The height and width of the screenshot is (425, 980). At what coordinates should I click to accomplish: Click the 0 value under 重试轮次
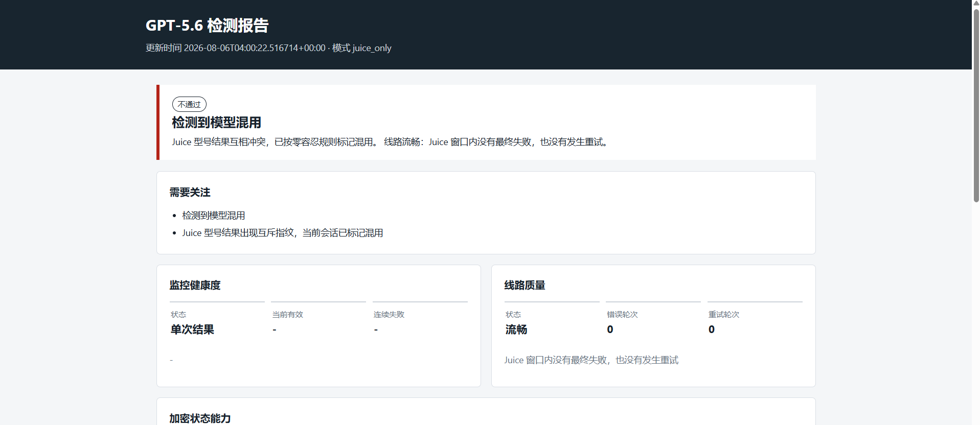pyautogui.click(x=712, y=329)
